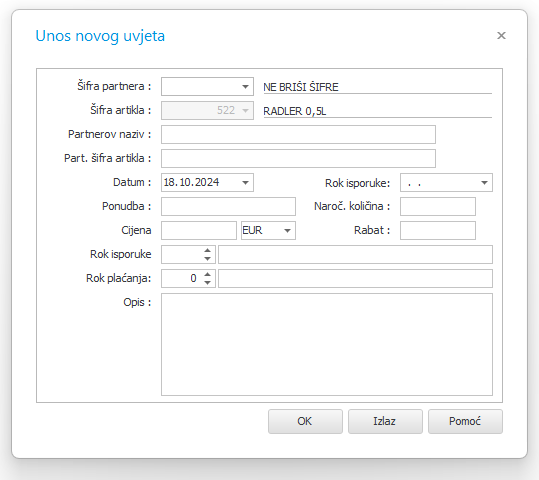Click into the Ponuda input field

[228, 206]
